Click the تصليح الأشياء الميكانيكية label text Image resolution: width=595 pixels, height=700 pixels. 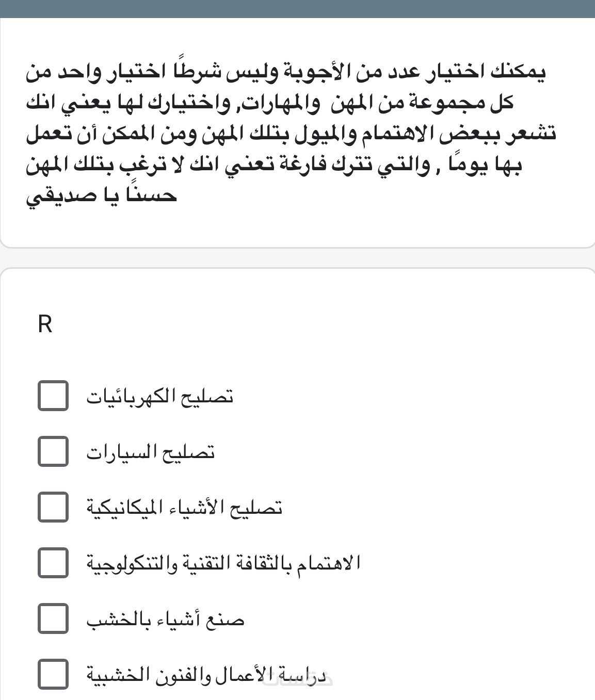pyautogui.click(x=184, y=508)
